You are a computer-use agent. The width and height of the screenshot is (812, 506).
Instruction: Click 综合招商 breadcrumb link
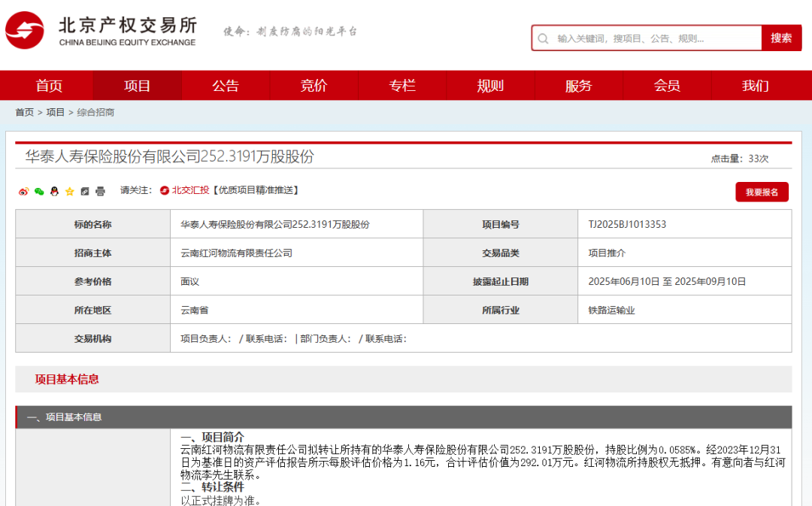[x=95, y=112]
